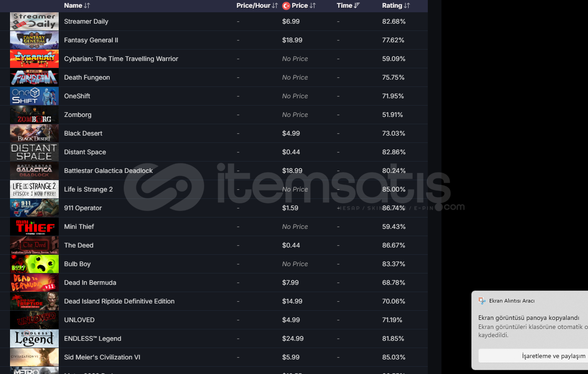Open the Black Desert game link

[x=83, y=133]
